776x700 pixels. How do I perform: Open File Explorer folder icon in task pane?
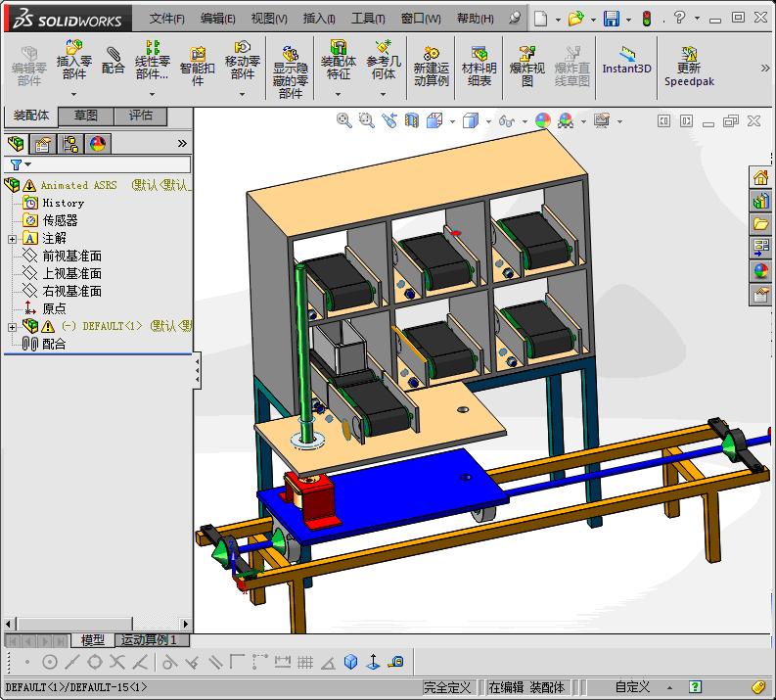tap(760, 224)
